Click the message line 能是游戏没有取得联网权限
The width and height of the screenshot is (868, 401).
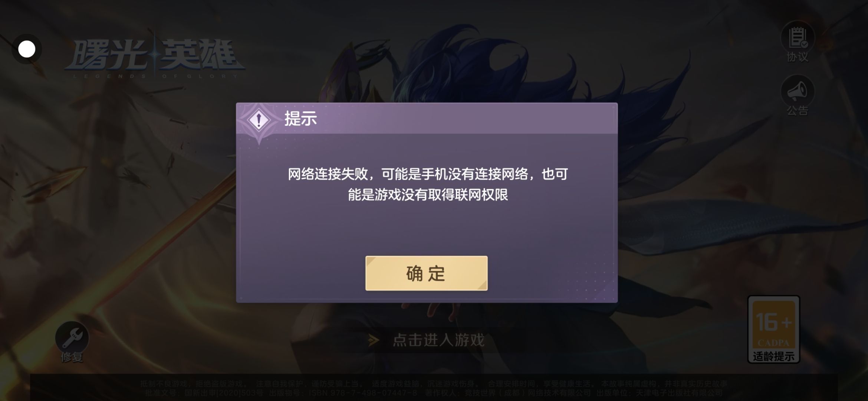point(428,195)
